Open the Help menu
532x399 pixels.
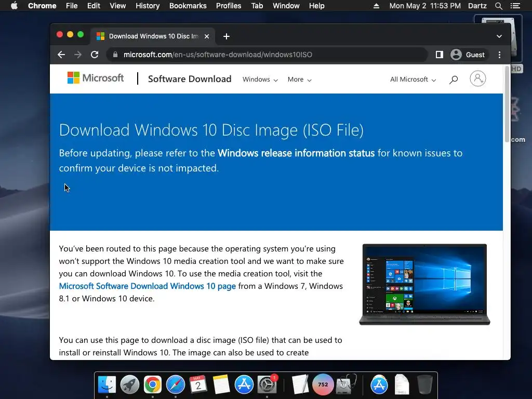(316, 6)
